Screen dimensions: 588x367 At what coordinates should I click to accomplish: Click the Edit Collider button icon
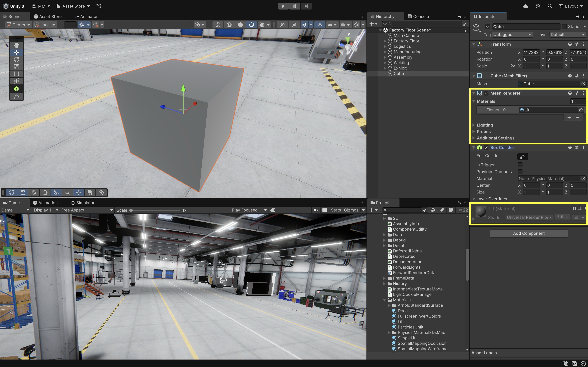coord(523,156)
